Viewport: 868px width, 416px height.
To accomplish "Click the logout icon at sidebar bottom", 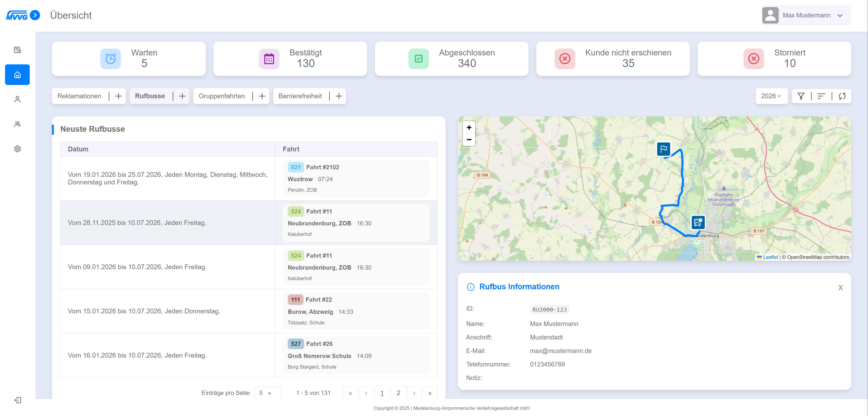I will pos(18,400).
